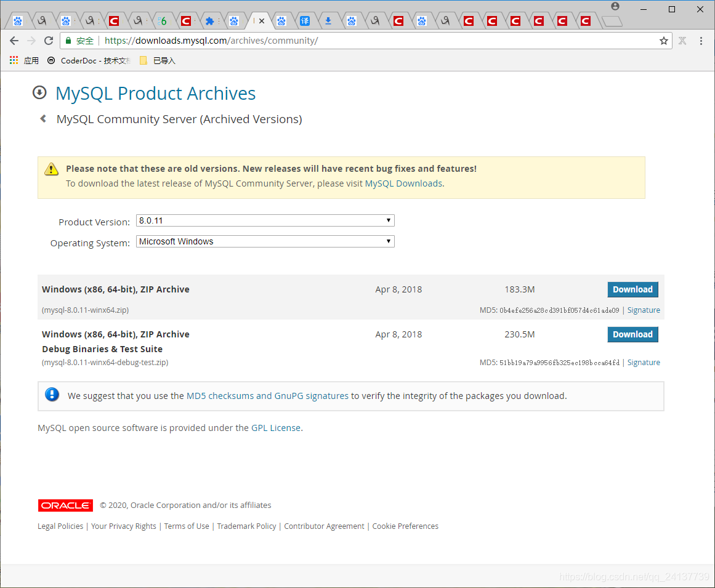Switch to the tab with the green 6 icon

(163, 21)
